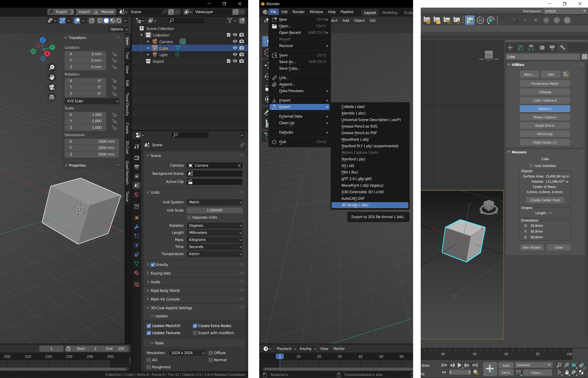The width and height of the screenshot is (588, 378).
Task: Open the Render Properties camera icon tab
Action: click(137, 157)
